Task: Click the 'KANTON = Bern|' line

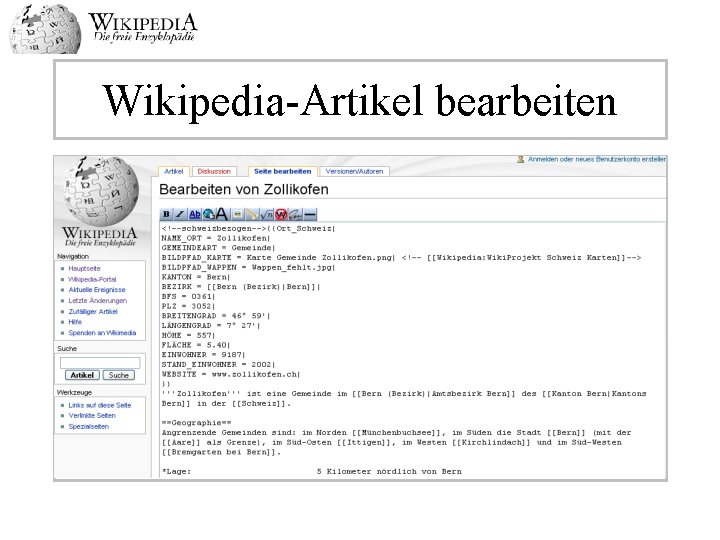Action: coord(196,277)
